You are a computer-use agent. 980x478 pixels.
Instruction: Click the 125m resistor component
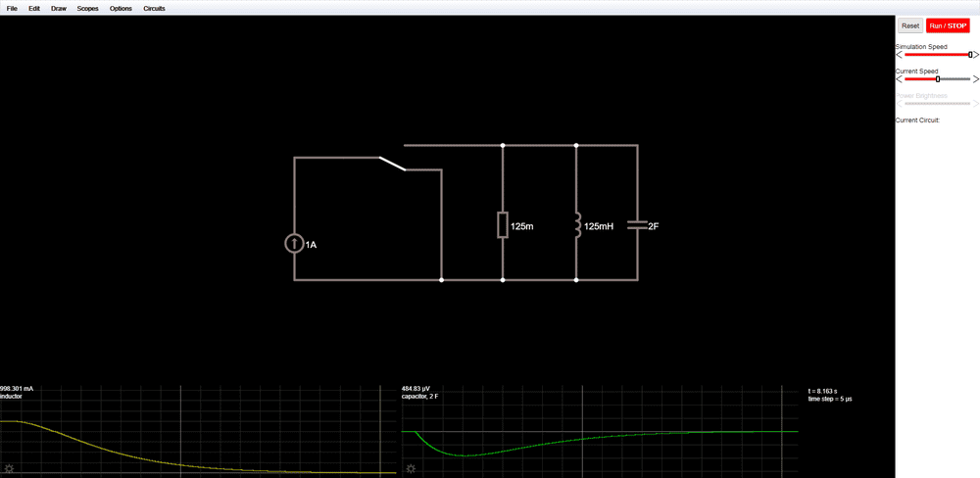503,225
